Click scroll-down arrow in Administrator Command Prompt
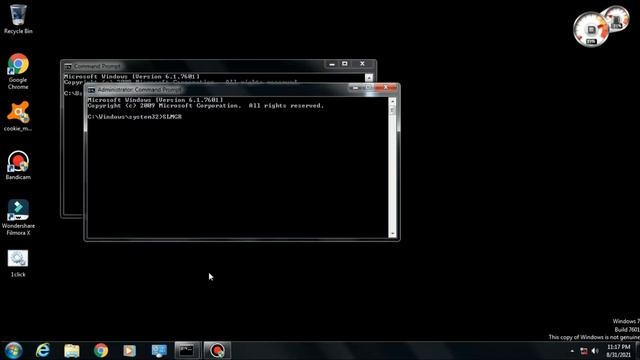 coord(393,234)
